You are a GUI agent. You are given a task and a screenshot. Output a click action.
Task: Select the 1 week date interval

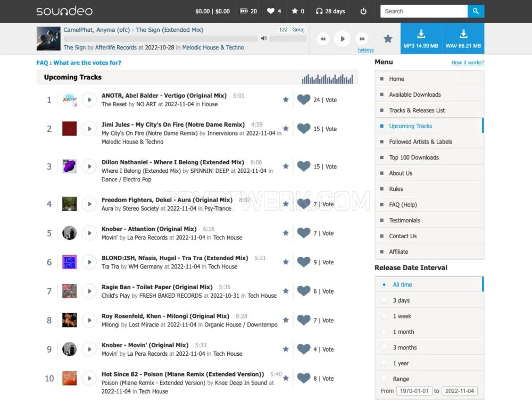click(x=429, y=316)
